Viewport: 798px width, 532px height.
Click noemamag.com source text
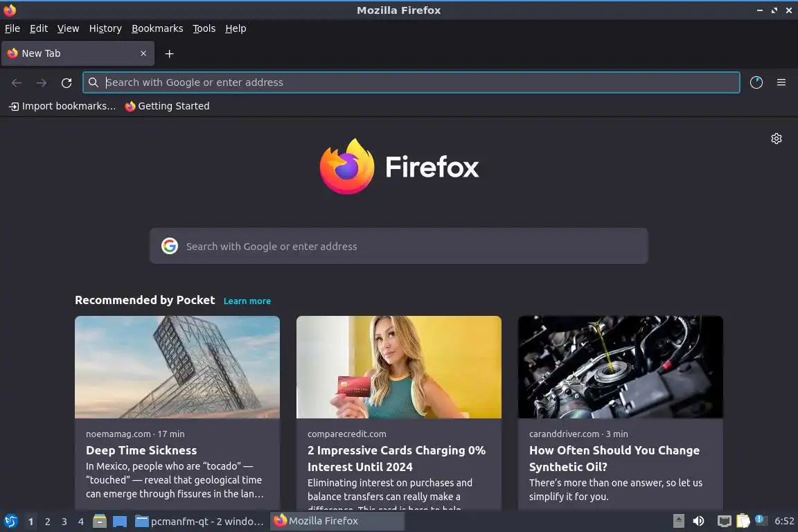point(118,434)
